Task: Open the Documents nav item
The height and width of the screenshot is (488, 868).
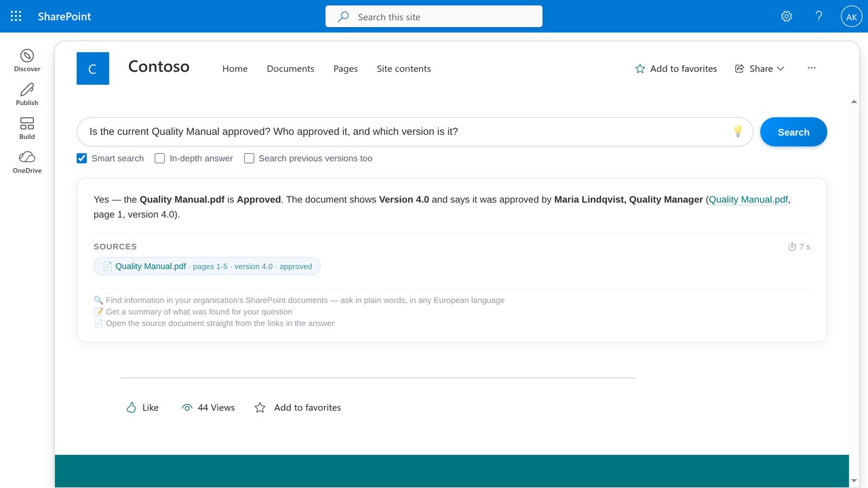Action: click(x=290, y=68)
